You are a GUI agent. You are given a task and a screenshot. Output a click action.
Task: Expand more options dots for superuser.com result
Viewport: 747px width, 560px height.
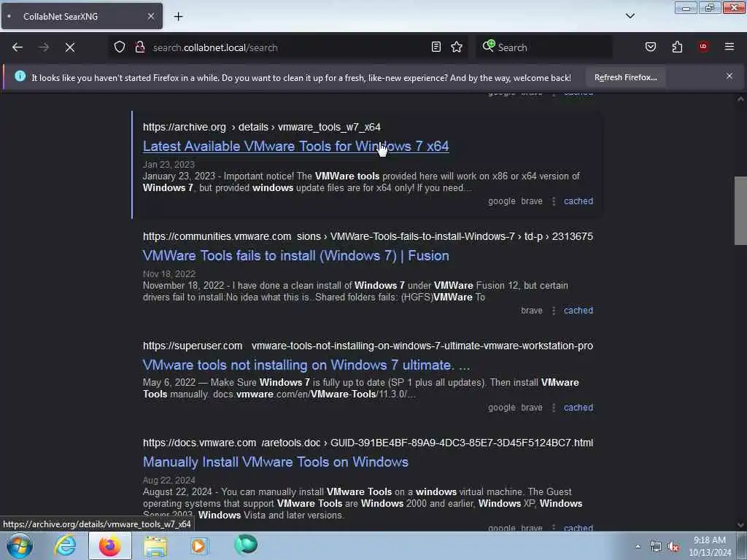[x=553, y=408]
